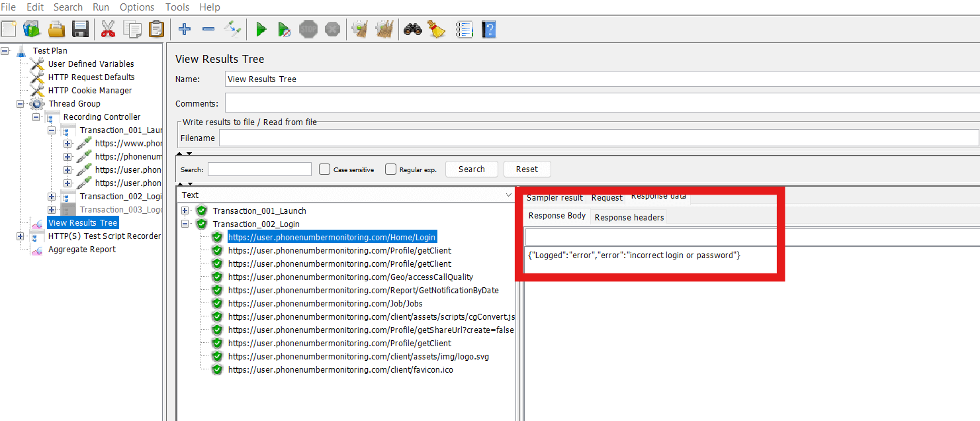Select the Geo/accessCallQuality result row

pyautogui.click(x=351, y=277)
